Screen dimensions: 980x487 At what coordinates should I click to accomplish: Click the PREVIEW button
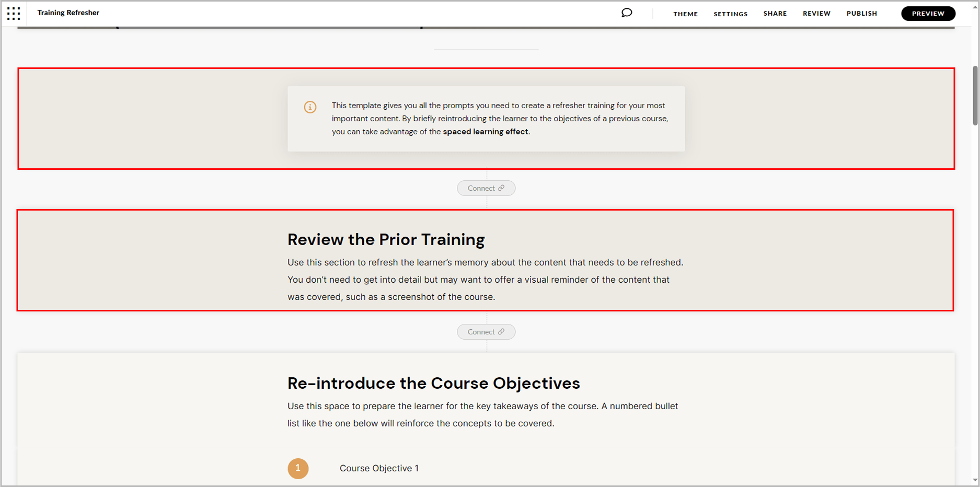point(928,13)
